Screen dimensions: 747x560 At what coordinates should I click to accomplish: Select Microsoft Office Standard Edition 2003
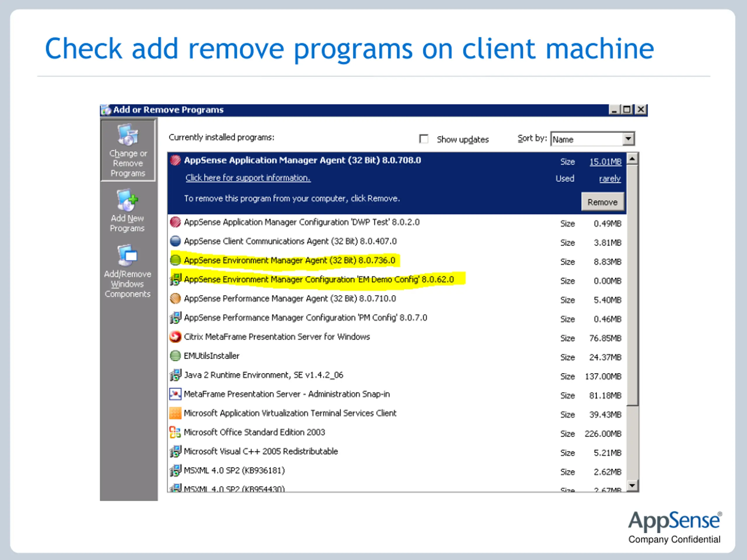click(x=397, y=433)
